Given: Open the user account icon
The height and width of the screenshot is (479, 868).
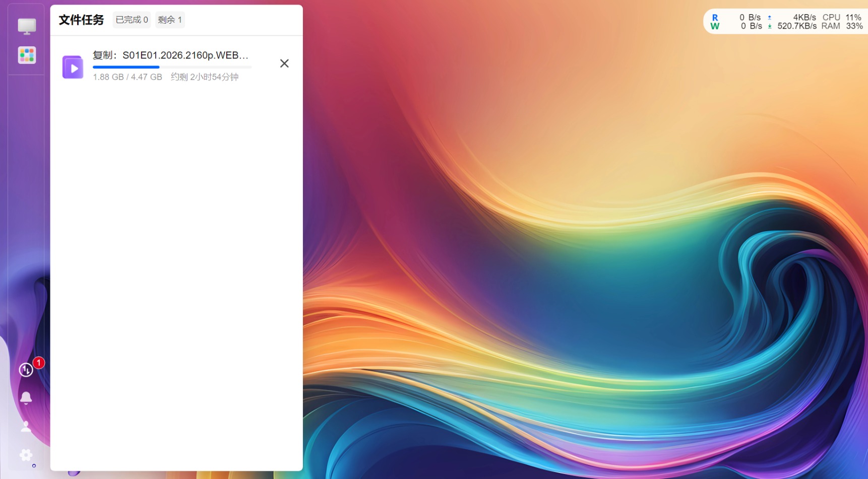Looking at the screenshot, I should (x=26, y=426).
